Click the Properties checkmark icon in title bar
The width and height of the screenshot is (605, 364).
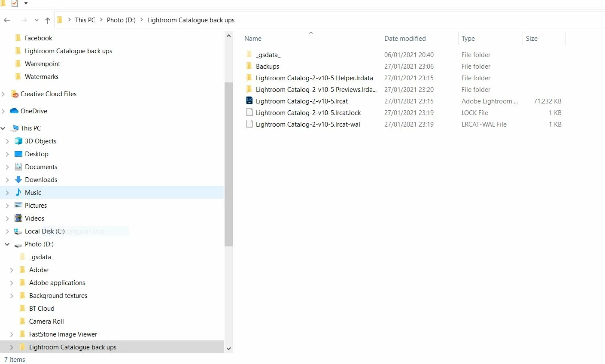pos(15,3)
